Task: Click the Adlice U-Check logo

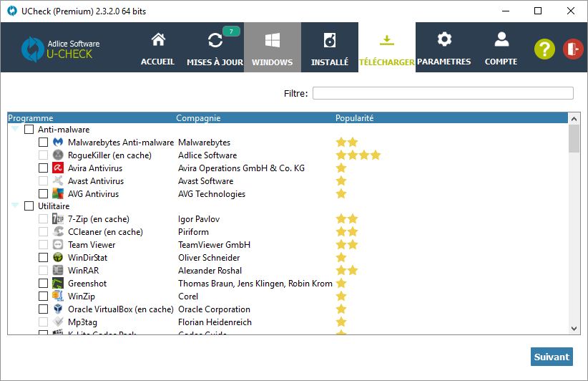Action: 61,48
